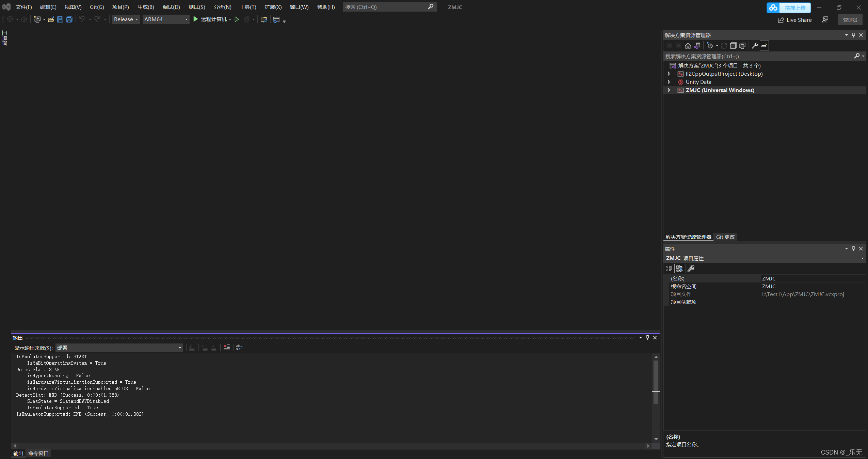Screen dimensions: 868x459
Task: Start without debugging using hollow play icon
Action: 237,19
